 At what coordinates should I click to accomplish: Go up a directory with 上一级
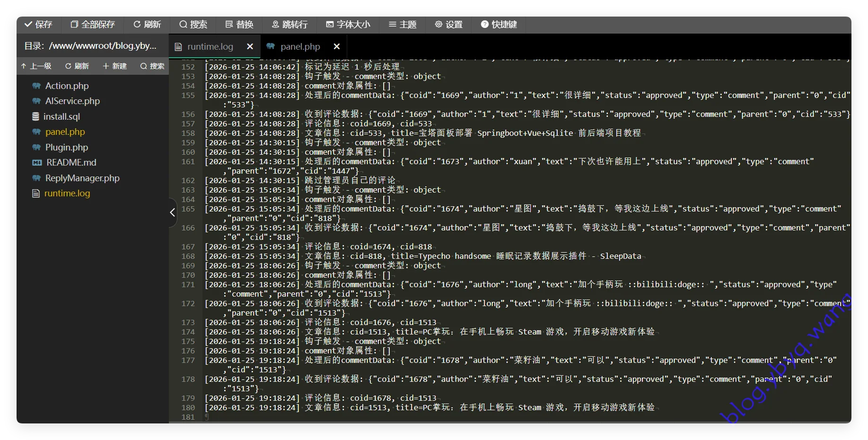coord(37,66)
